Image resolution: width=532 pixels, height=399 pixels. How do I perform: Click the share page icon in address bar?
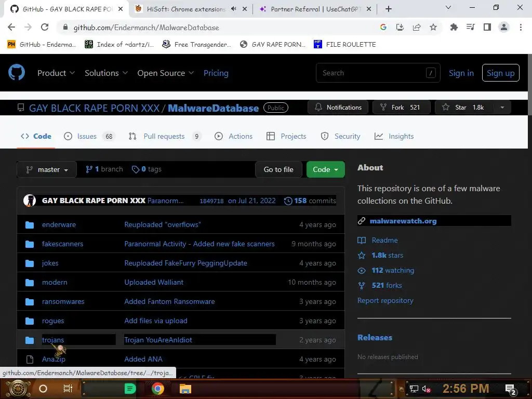click(x=417, y=27)
